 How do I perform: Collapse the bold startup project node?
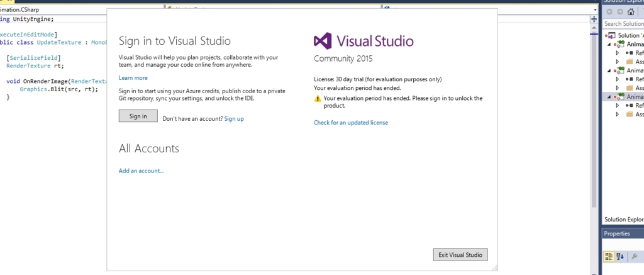pos(609,45)
